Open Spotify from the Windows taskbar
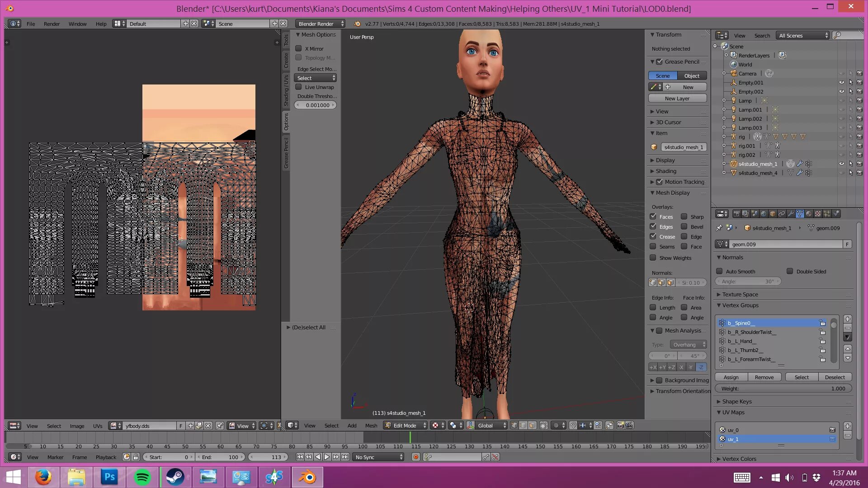868x488 pixels. tap(142, 477)
